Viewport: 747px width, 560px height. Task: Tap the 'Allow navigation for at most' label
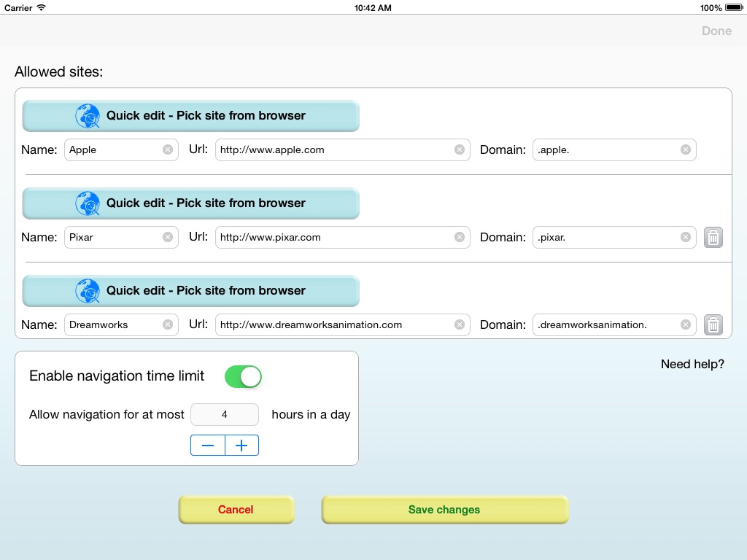[107, 414]
